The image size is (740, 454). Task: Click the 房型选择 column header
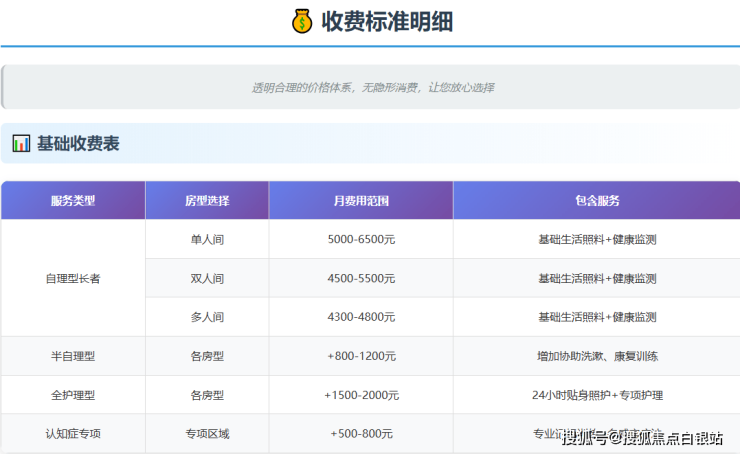coord(207,200)
